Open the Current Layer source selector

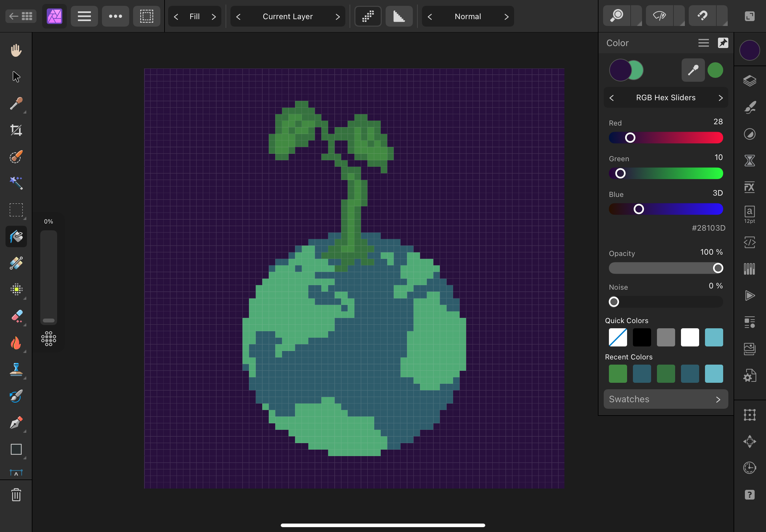(x=288, y=16)
